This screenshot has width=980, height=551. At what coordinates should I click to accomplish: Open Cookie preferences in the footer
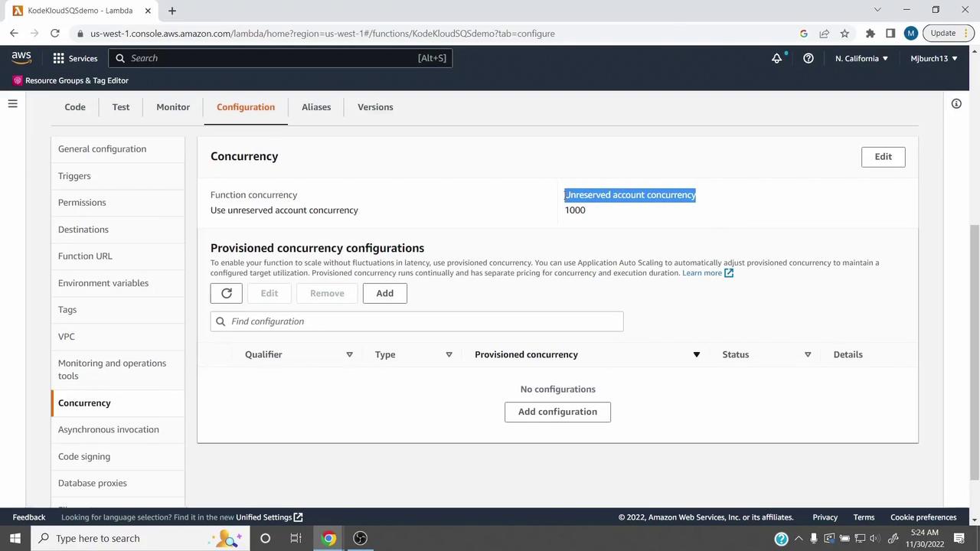923,517
